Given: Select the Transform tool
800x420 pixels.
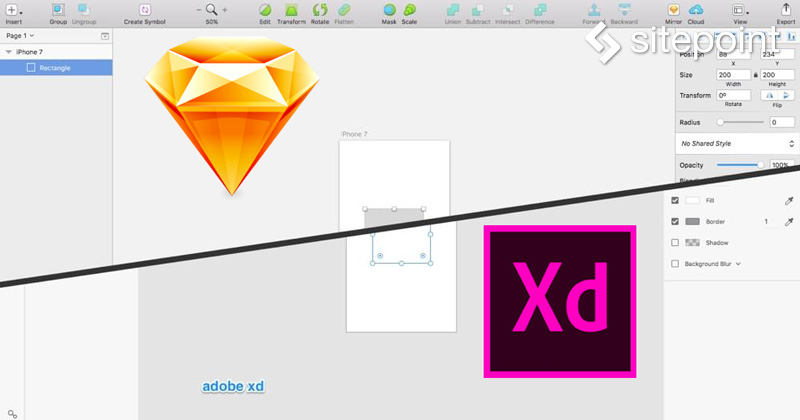Looking at the screenshot, I should coord(291,10).
